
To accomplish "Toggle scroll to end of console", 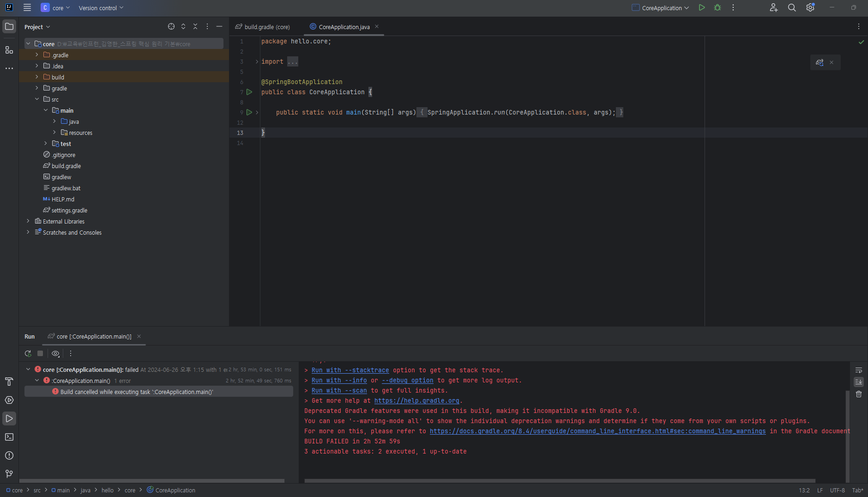I will coord(859,382).
